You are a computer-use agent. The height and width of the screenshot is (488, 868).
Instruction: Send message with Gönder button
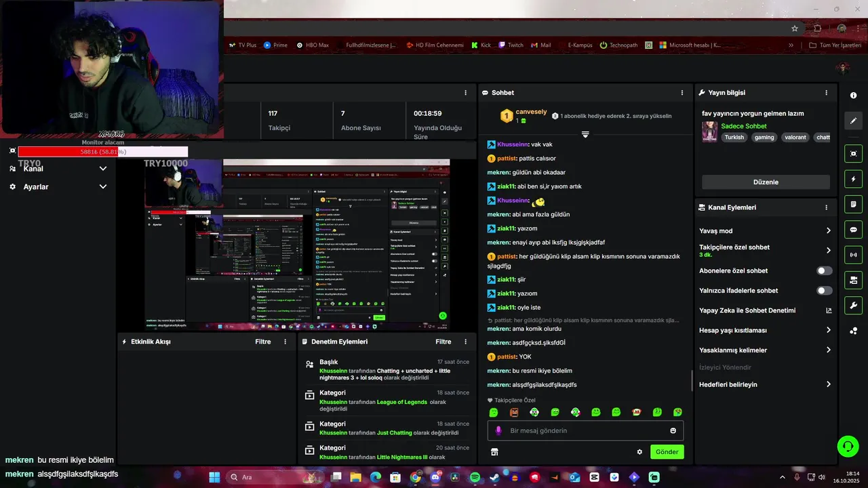click(x=667, y=452)
